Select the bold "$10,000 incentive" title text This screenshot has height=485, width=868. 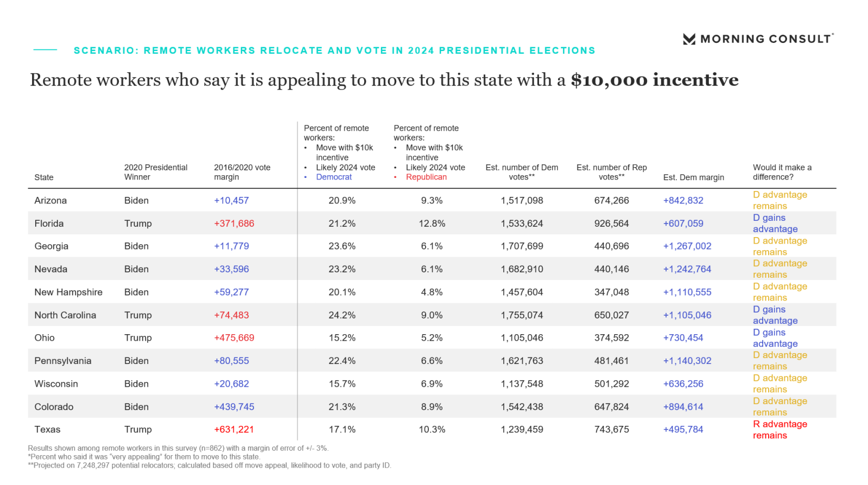(654, 80)
